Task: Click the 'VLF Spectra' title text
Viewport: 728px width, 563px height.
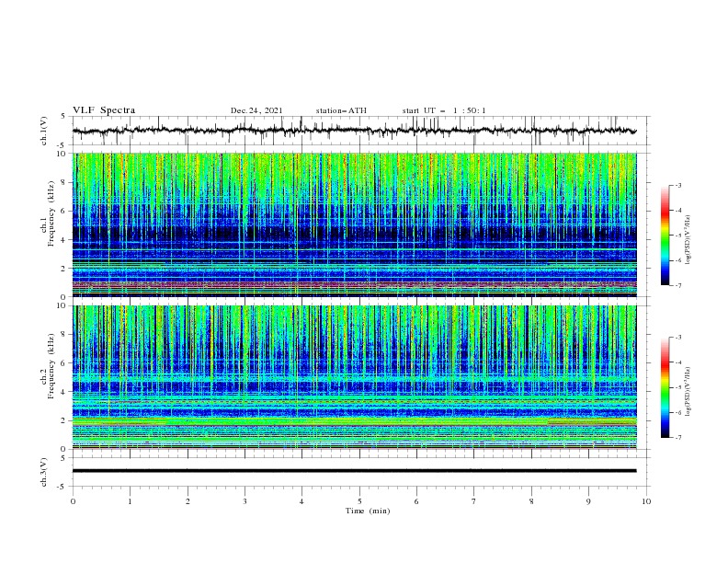Action: click(104, 110)
